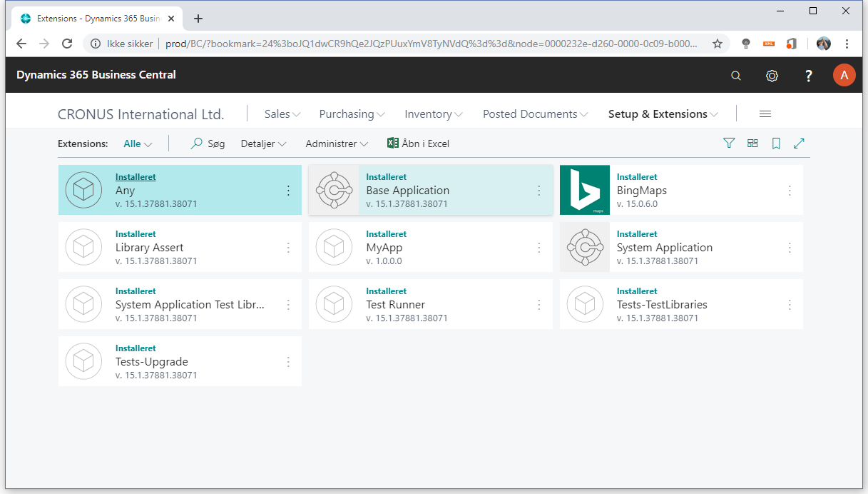868x494 pixels.
Task: Bookmark this page with the bookmark icon
Action: [x=776, y=143]
